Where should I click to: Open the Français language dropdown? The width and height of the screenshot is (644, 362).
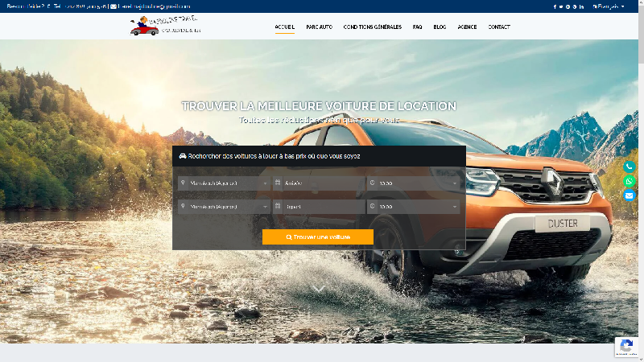(609, 6)
